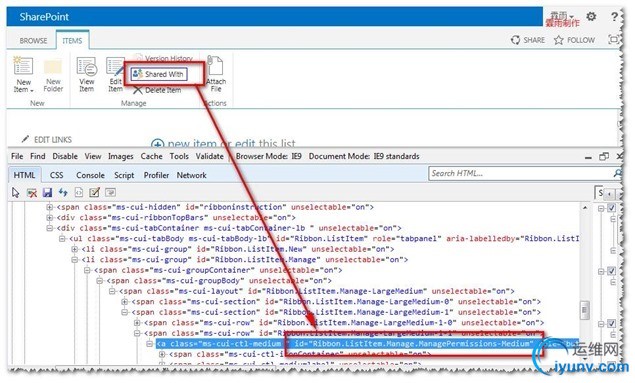Expand the Manage-LargeMedium-0 section node
This screenshot has height=383, width=635.
tap(125, 302)
